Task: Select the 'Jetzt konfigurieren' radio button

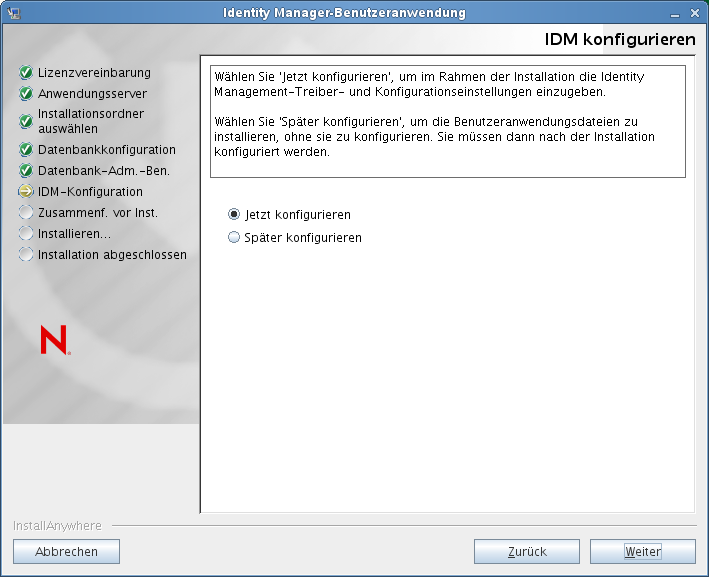Action: click(234, 214)
